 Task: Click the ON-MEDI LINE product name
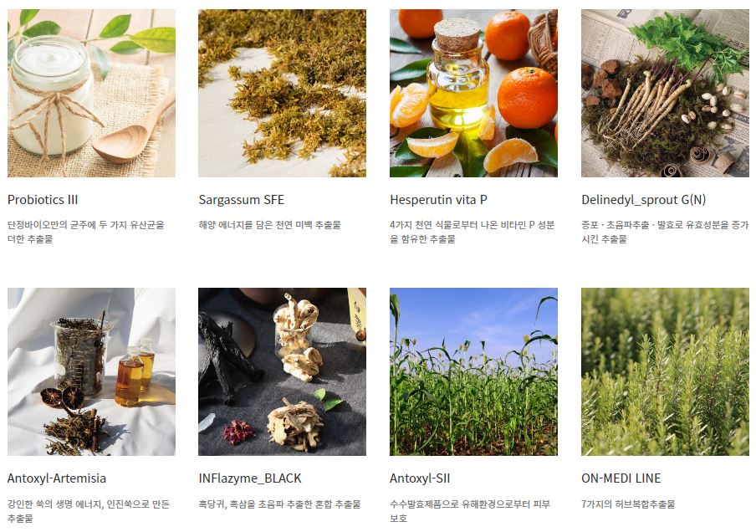pyautogui.click(x=621, y=478)
